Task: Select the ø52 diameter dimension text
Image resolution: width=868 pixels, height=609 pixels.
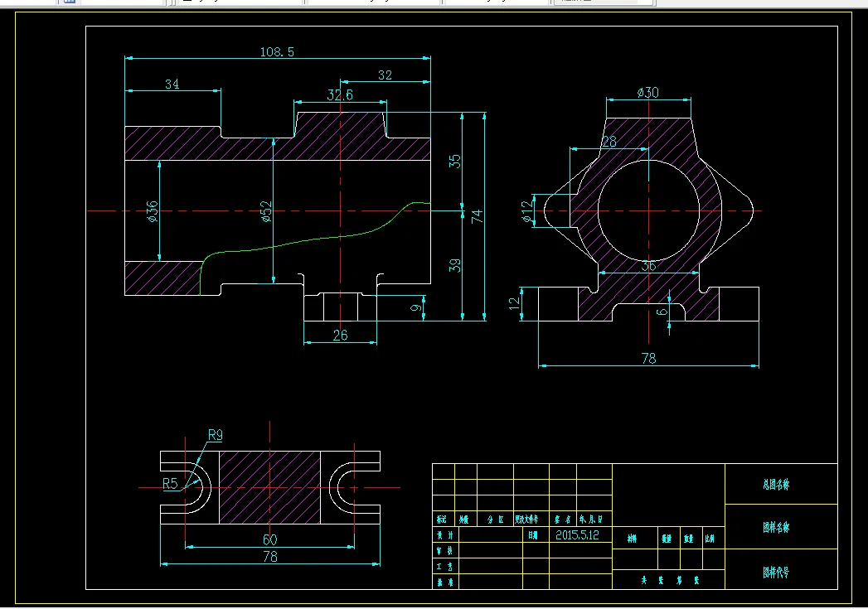Action: coord(266,211)
